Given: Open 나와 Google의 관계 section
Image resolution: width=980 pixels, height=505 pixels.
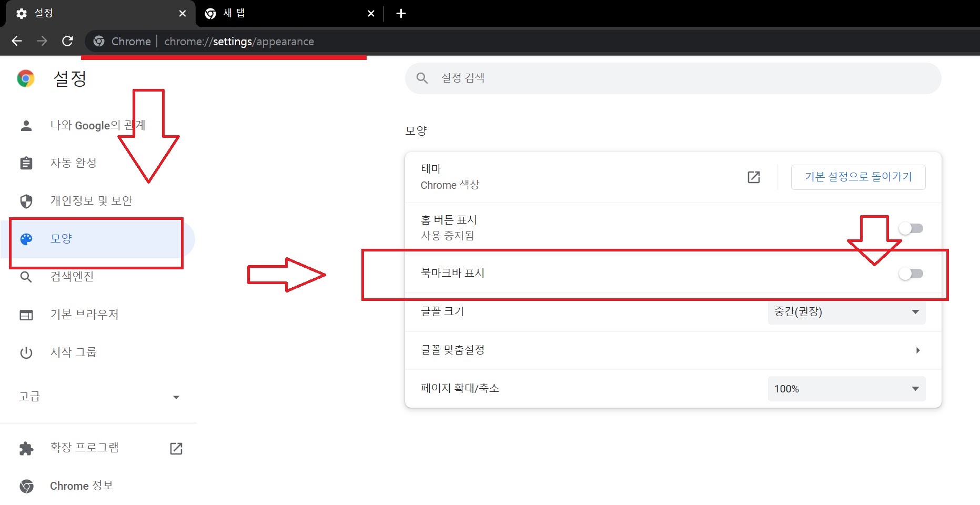Looking at the screenshot, I should 98,125.
